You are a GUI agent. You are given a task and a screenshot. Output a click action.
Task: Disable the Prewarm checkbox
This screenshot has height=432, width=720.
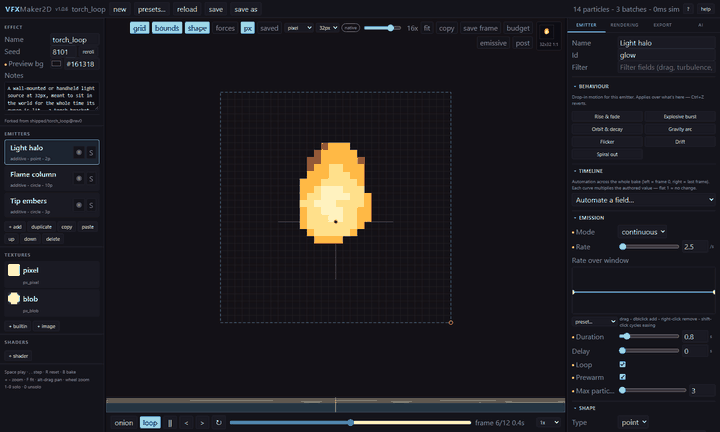pyautogui.click(x=623, y=377)
